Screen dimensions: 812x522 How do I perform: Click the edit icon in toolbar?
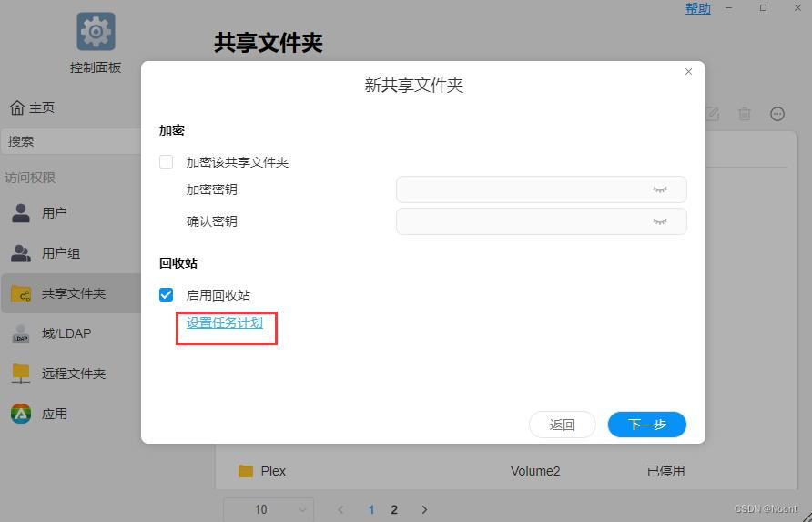pos(712,114)
